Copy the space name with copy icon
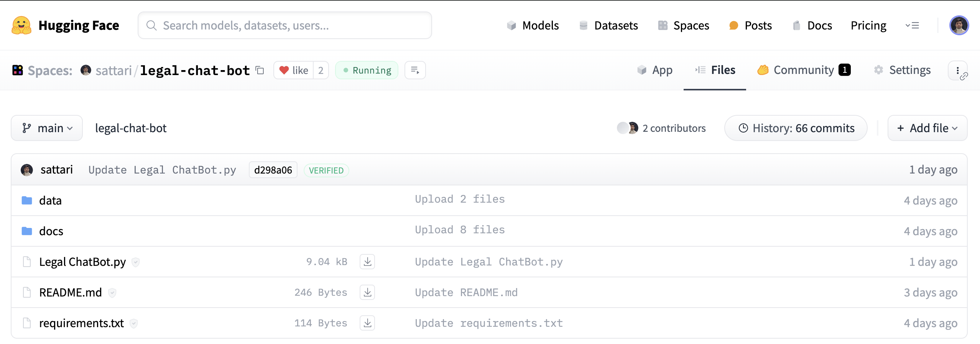The height and width of the screenshot is (344, 980). [260, 70]
